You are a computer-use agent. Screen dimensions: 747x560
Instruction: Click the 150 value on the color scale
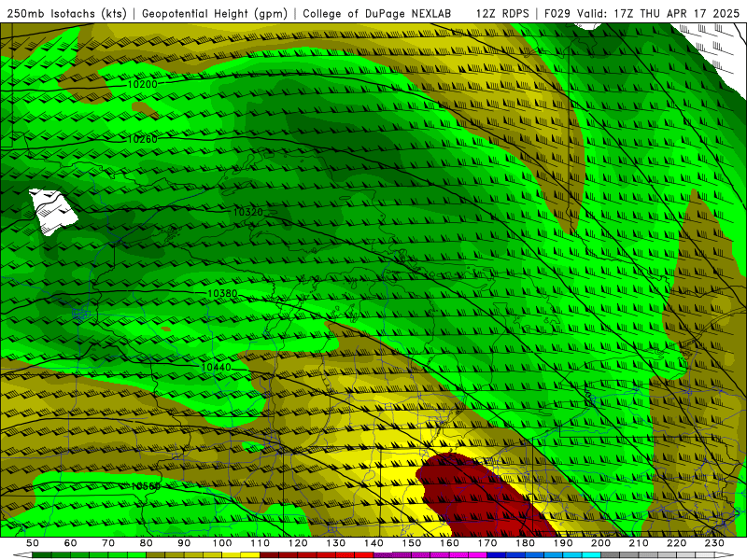(x=412, y=543)
